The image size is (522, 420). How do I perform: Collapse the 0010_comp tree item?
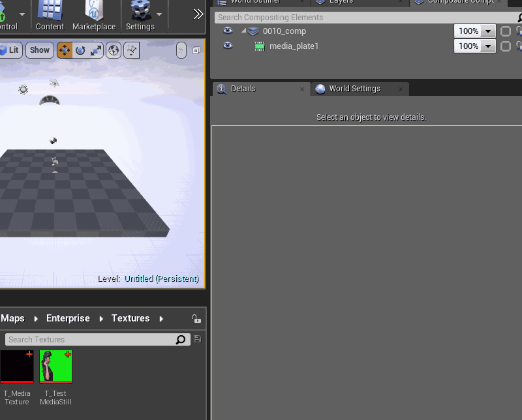point(244,31)
